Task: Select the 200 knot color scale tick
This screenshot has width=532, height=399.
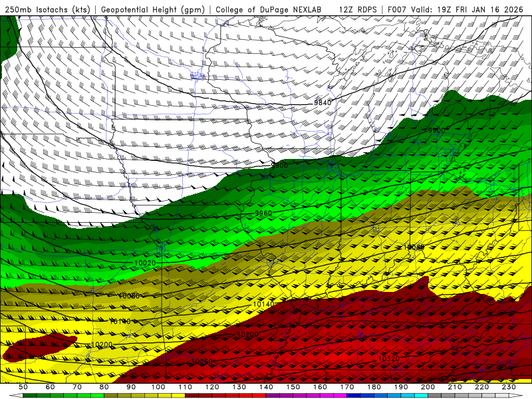Action: [428, 387]
